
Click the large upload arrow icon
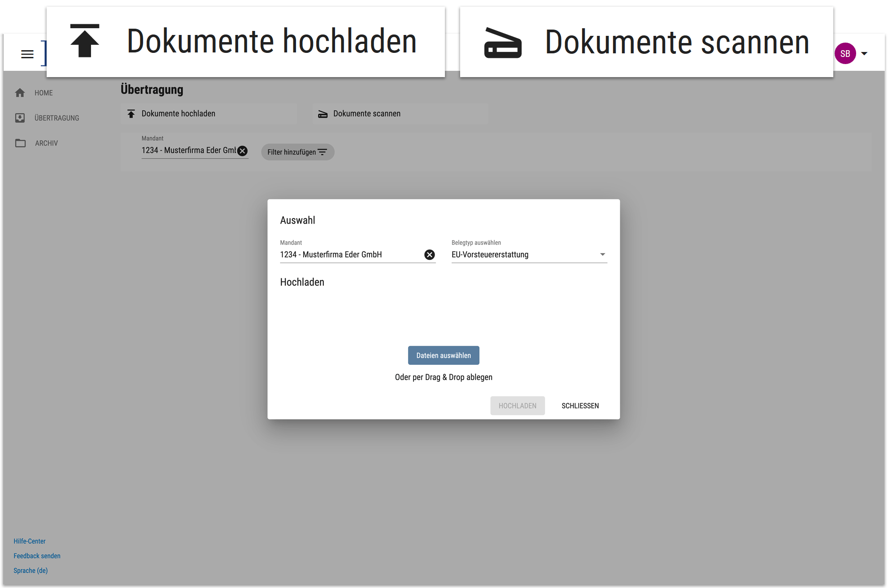pos(85,41)
